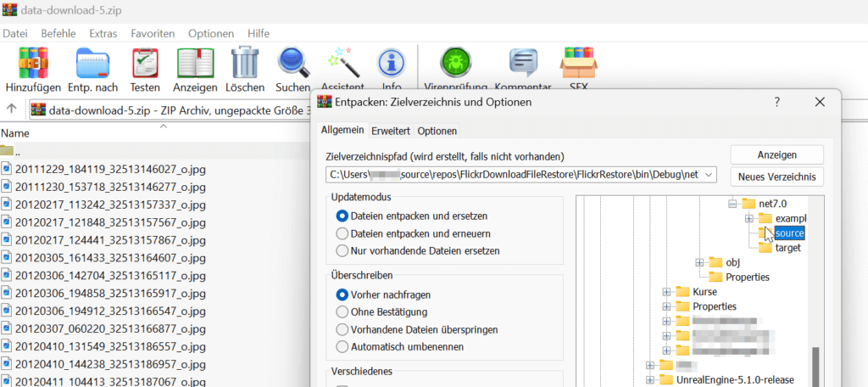Click the SFX archive icon
The width and height of the screenshot is (868, 387).
click(x=577, y=65)
